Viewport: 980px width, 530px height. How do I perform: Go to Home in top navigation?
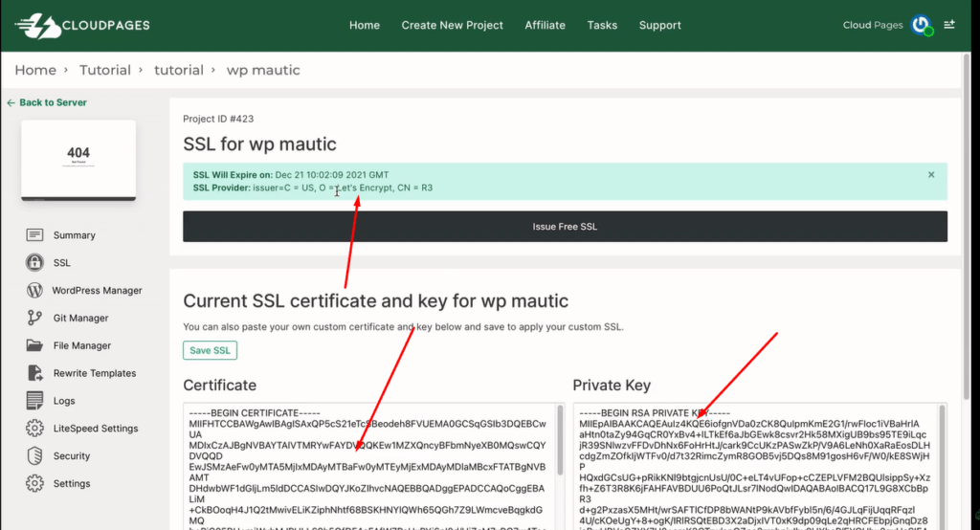[365, 25]
